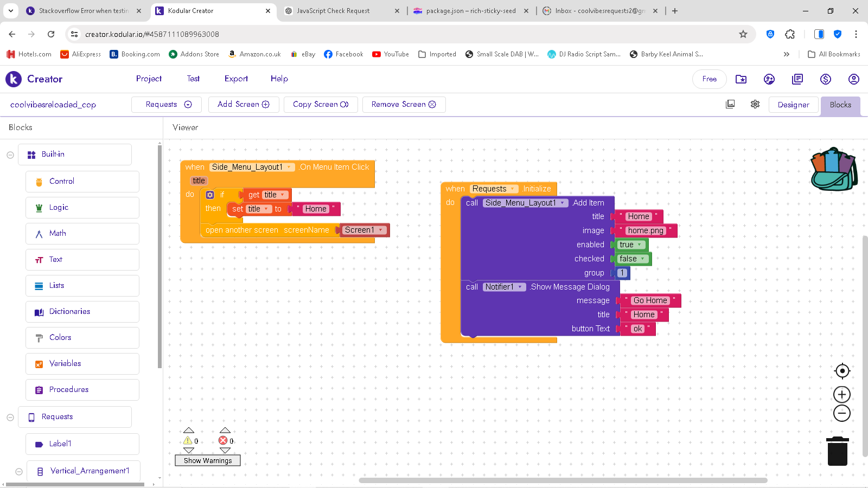This screenshot has width=868, height=488.
Task: Open the Screen1 screenName dropdown
Action: [x=381, y=230]
